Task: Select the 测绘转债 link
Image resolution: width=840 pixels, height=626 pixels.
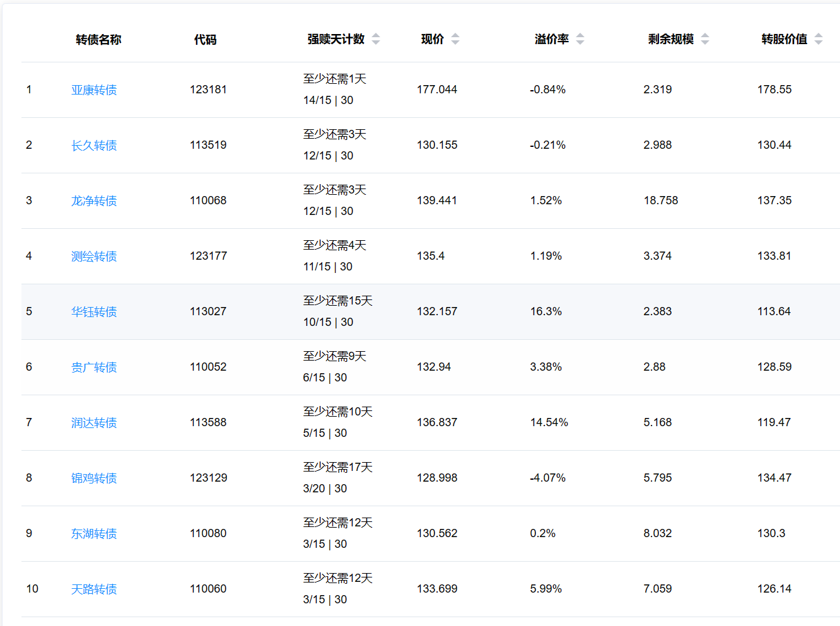Action: [94, 257]
